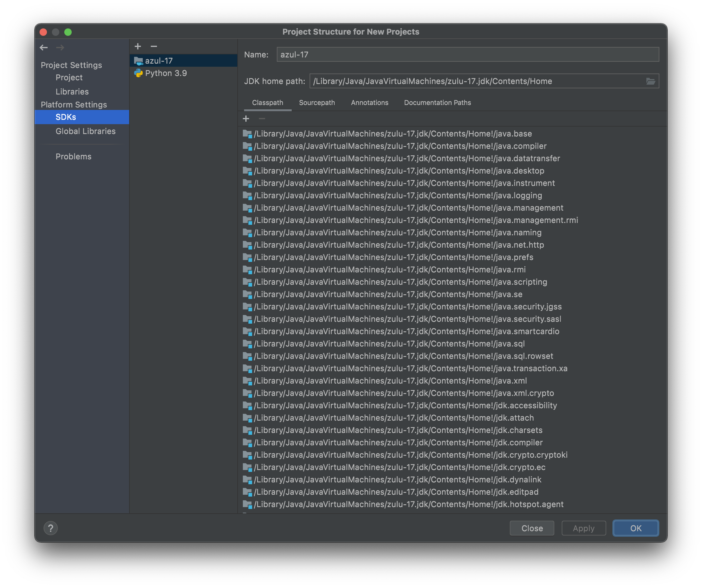Select the java.instrument classpath entry
Screen dimensions: 702x588
coord(452,183)
